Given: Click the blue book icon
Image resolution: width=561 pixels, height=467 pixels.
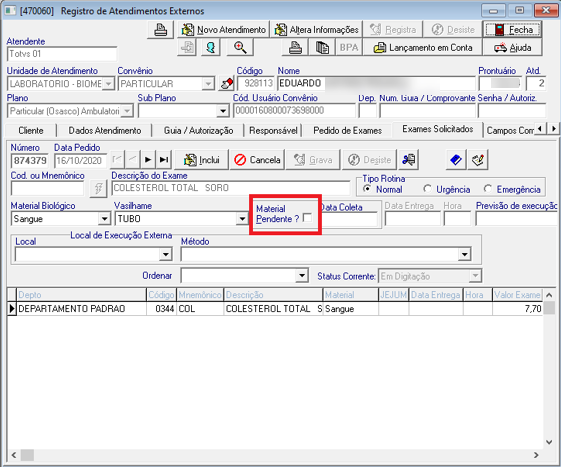Looking at the screenshot, I should pos(456,160).
